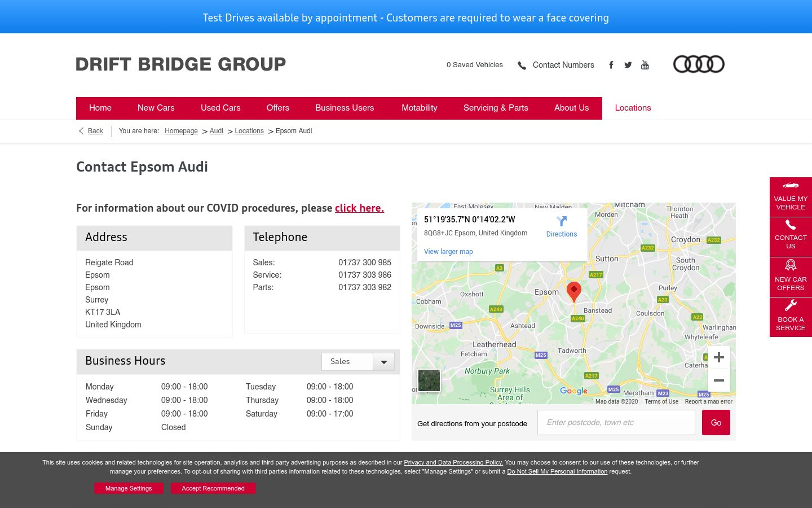Open Contact Numbers link
Image resolution: width=812 pixels, height=508 pixels.
click(x=563, y=65)
